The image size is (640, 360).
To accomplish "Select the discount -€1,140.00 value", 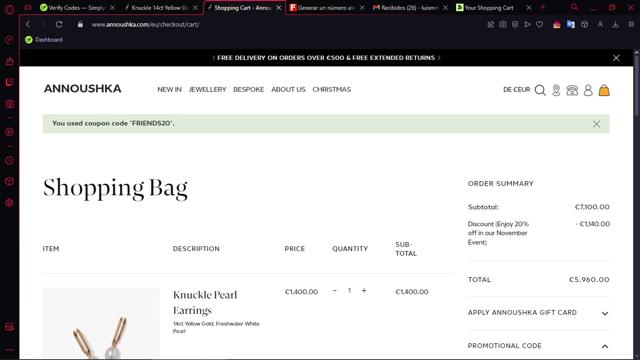I will point(593,224).
